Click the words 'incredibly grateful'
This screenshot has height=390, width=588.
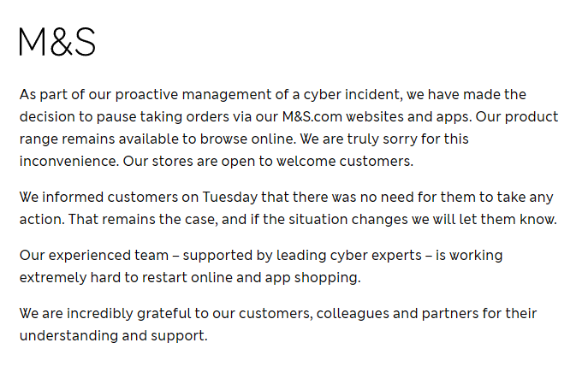(x=137, y=313)
